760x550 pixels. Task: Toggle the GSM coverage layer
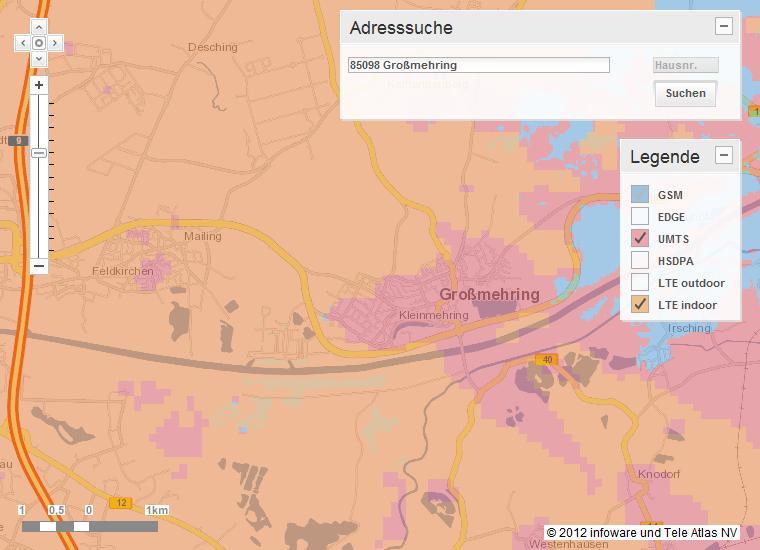tap(640, 195)
